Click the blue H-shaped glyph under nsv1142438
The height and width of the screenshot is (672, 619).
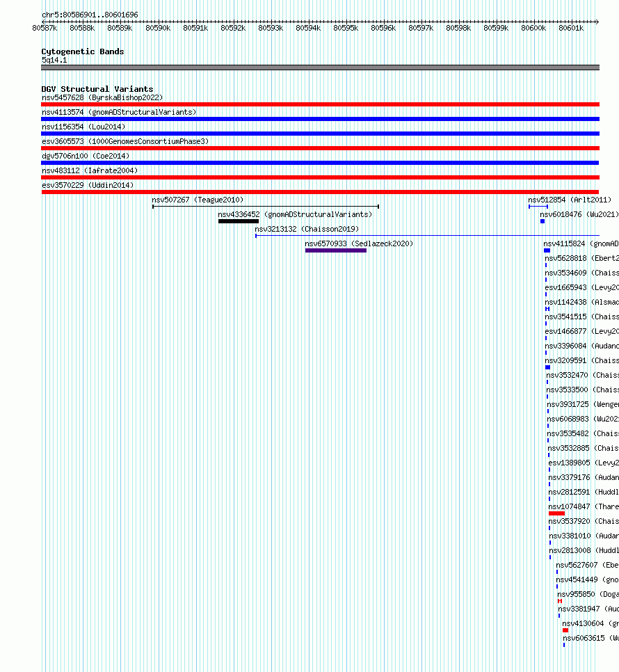[547, 309]
